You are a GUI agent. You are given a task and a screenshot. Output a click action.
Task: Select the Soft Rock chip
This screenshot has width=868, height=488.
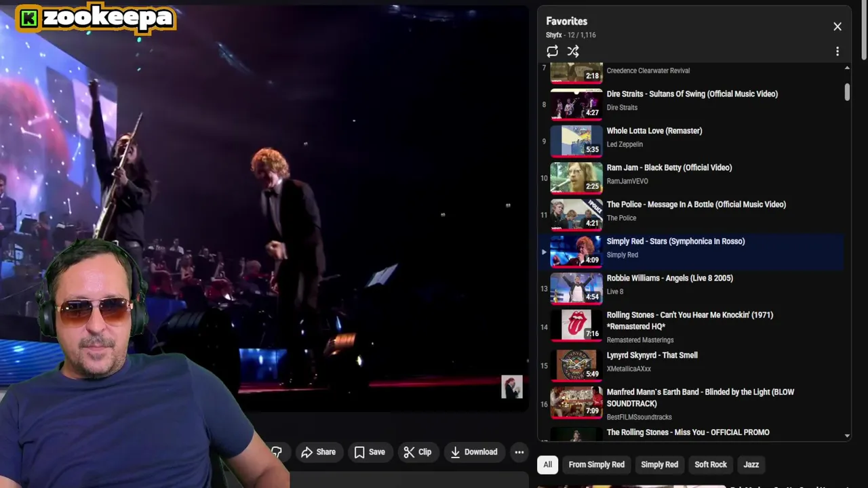coord(711,464)
